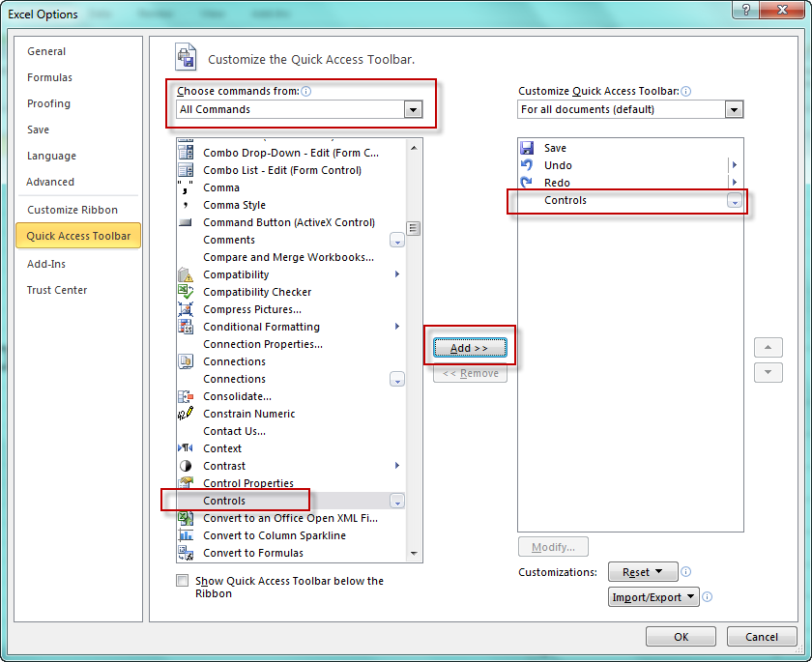Click the Control Properties icon

(x=186, y=482)
